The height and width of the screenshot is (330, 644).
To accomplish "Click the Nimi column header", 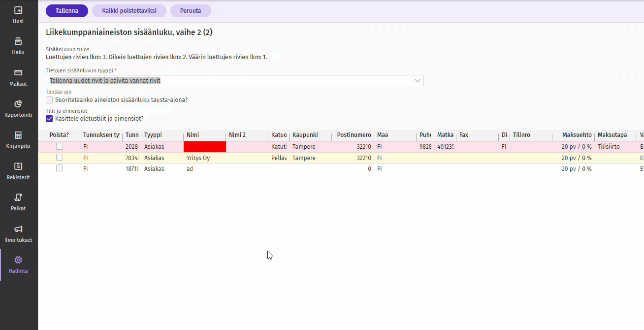I will pos(193,135).
